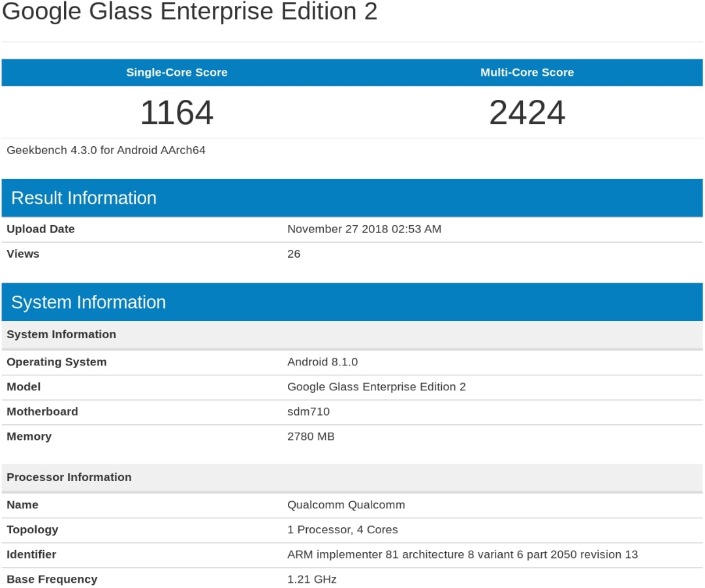
Task: Click the blue System Information section banner
Action: click(88, 302)
